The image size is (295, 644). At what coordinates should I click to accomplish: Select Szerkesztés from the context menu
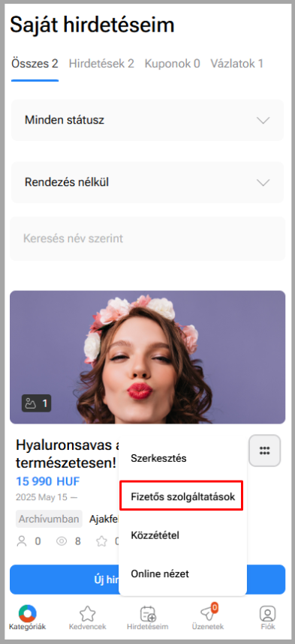click(x=158, y=458)
